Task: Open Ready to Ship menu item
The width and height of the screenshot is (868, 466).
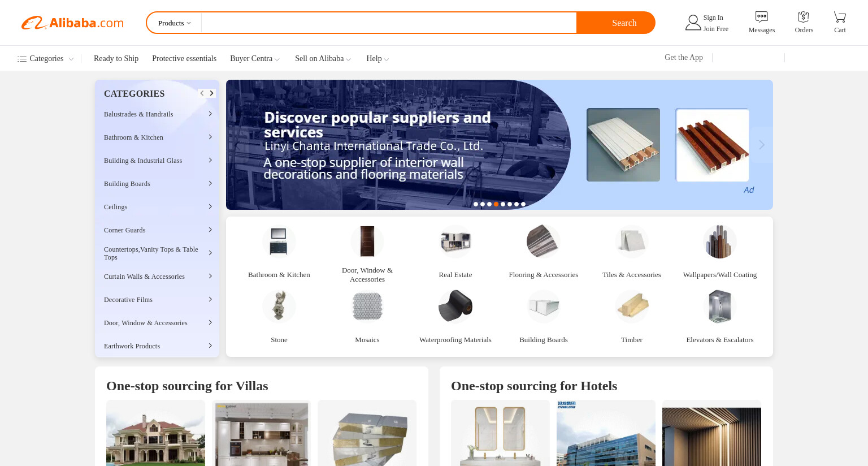Action: pyautogui.click(x=116, y=59)
